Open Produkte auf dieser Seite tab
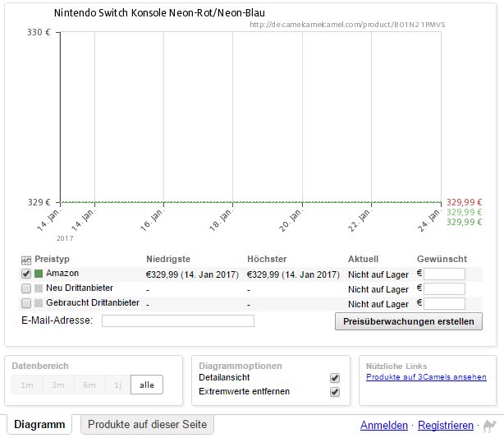This screenshot has width=504, height=438. coord(147,425)
